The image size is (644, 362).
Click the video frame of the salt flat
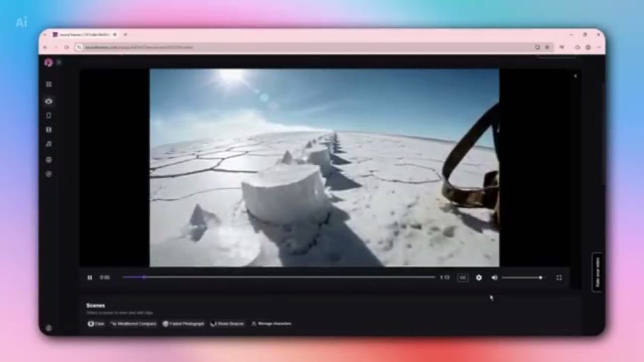[x=325, y=168]
